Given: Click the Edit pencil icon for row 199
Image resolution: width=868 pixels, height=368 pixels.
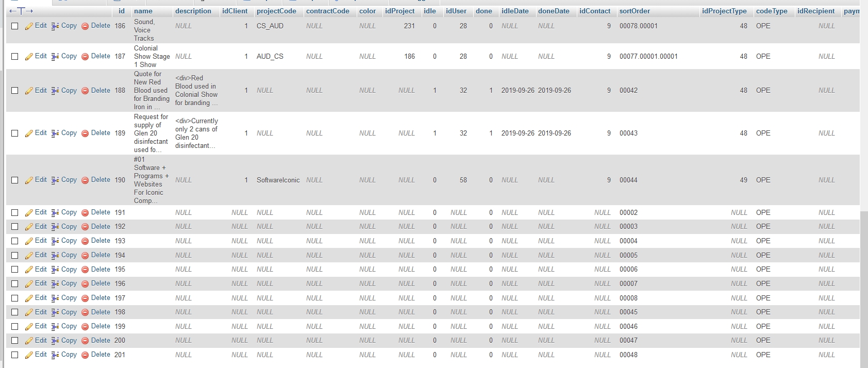Looking at the screenshot, I should [29, 327].
